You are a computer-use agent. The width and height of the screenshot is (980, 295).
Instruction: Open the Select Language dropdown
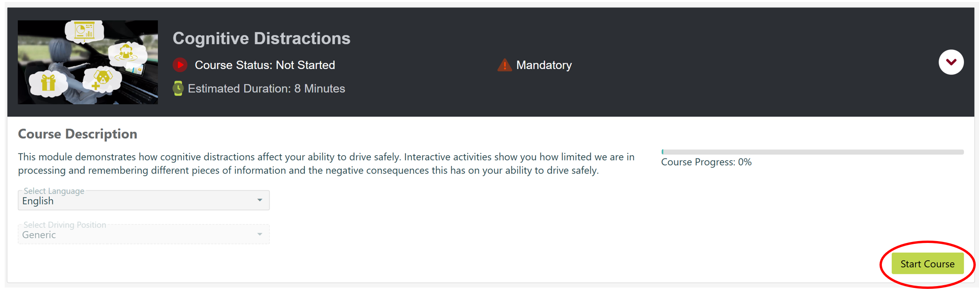click(144, 200)
